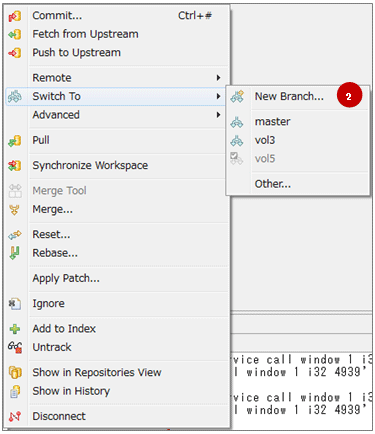Click the Pull icon

[x=15, y=141]
